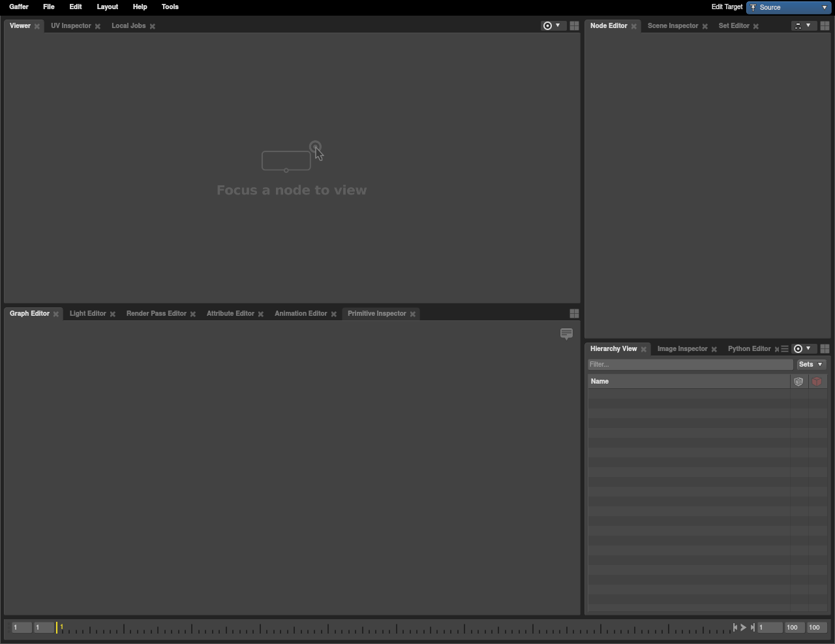Switch to the Viewer tab
The width and height of the screenshot is (835, 644).
(x=20, y=25)
